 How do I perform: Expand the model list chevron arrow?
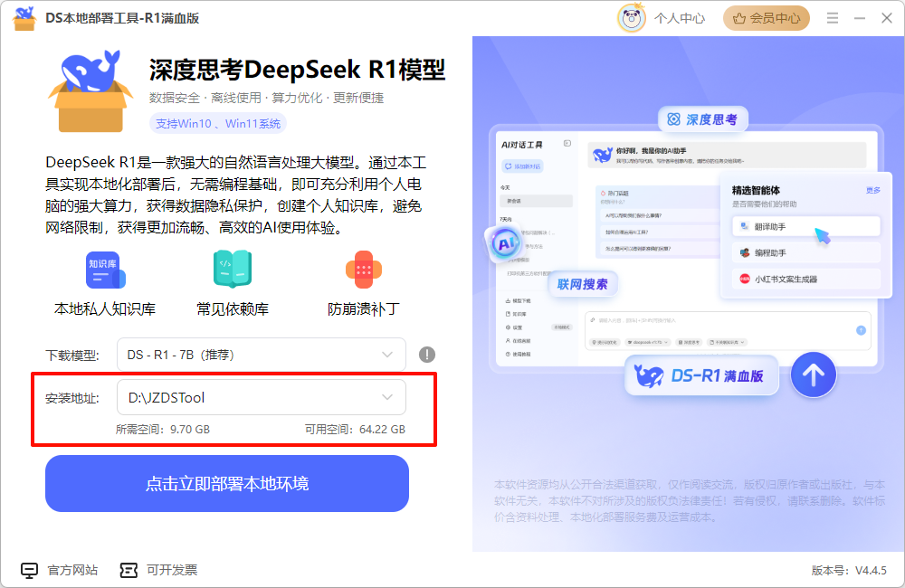click(387, 355)
